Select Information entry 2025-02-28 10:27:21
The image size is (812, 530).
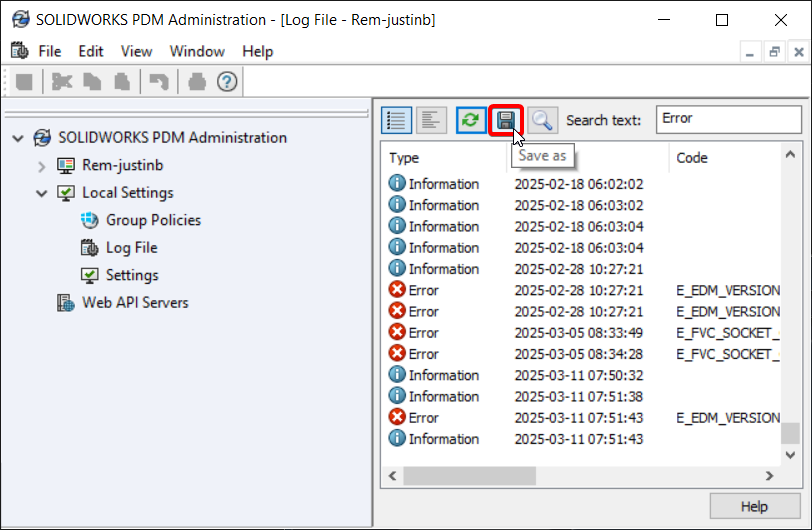pos(583,269)
